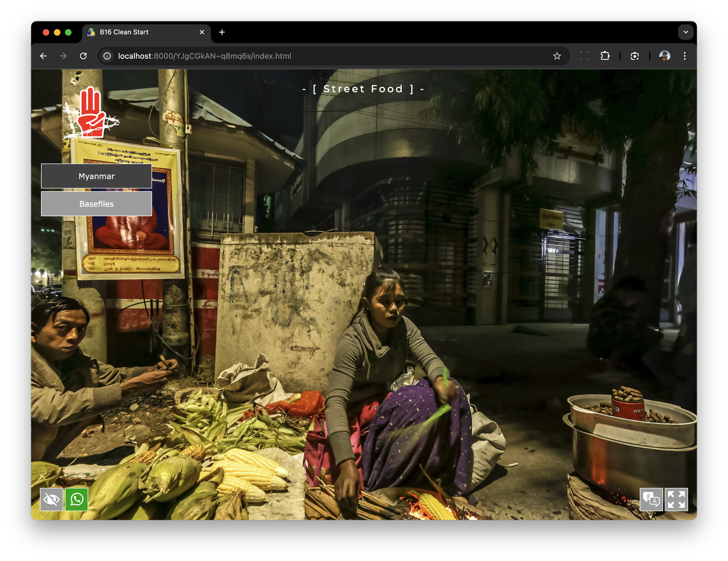Expand the tab search chevron dropdown

[685, 32]
